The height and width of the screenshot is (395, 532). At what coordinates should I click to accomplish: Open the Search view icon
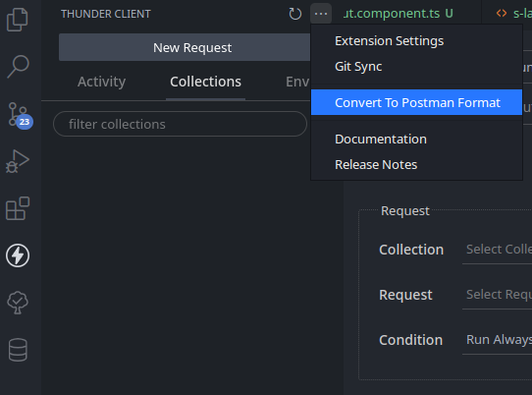[18, 67]
